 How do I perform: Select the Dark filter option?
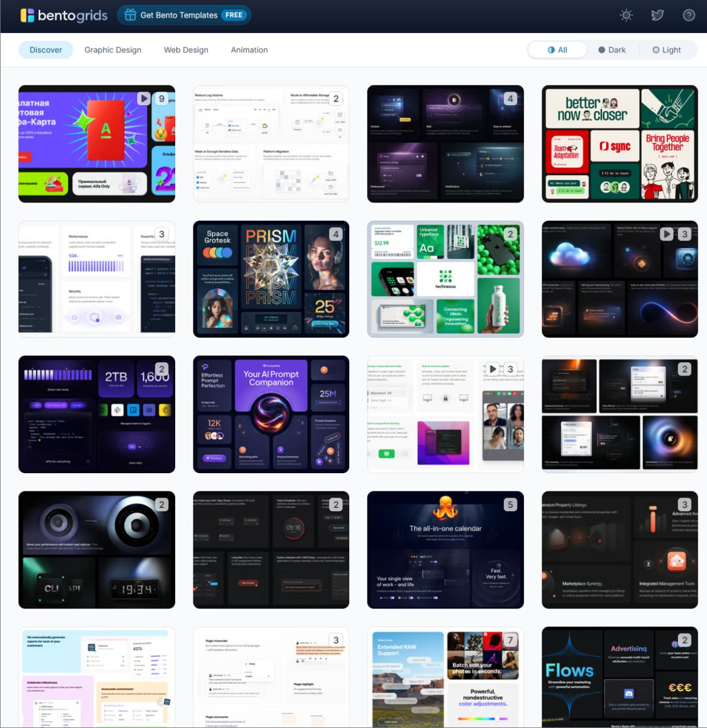[612, 50]
